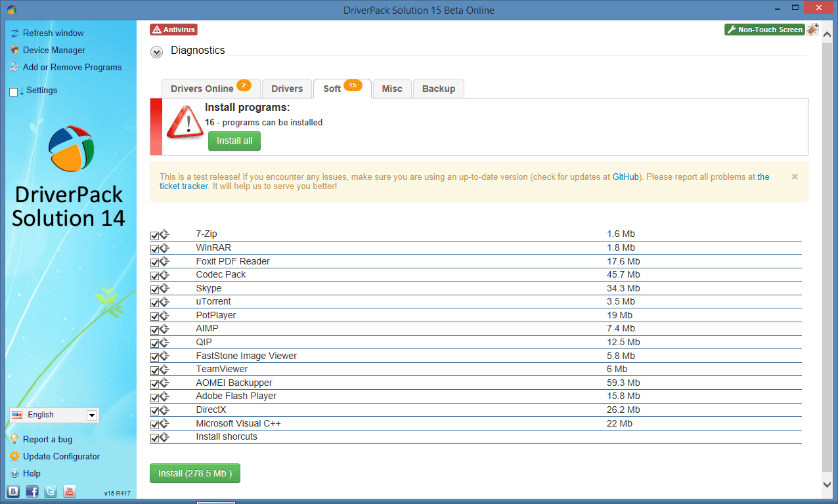Viewport: 838px width, 504px height.
Task: Uncheck the Microsoft Visual C++ checkbox
Action: click(155, 425)
